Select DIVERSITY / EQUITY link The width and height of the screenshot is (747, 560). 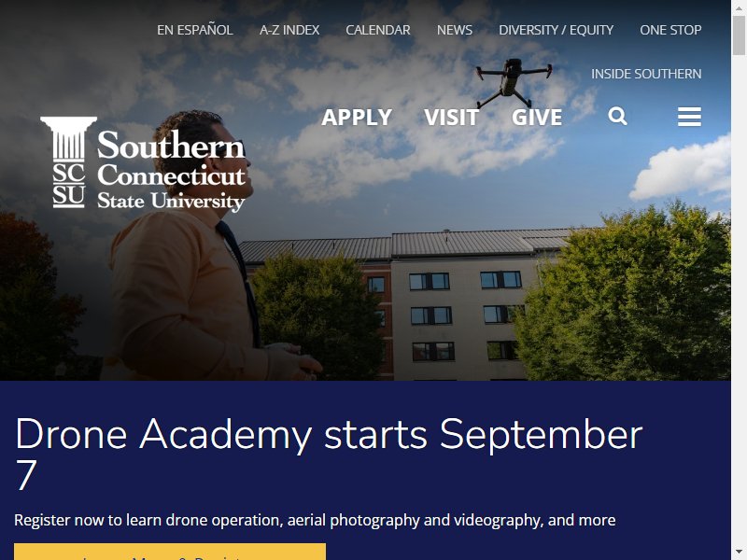tap(556, 30)
